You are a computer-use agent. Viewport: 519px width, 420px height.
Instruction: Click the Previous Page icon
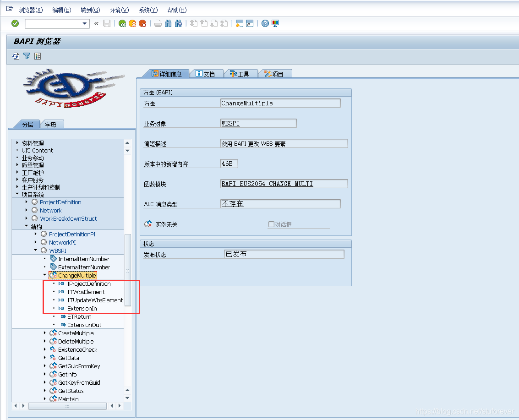204,23
